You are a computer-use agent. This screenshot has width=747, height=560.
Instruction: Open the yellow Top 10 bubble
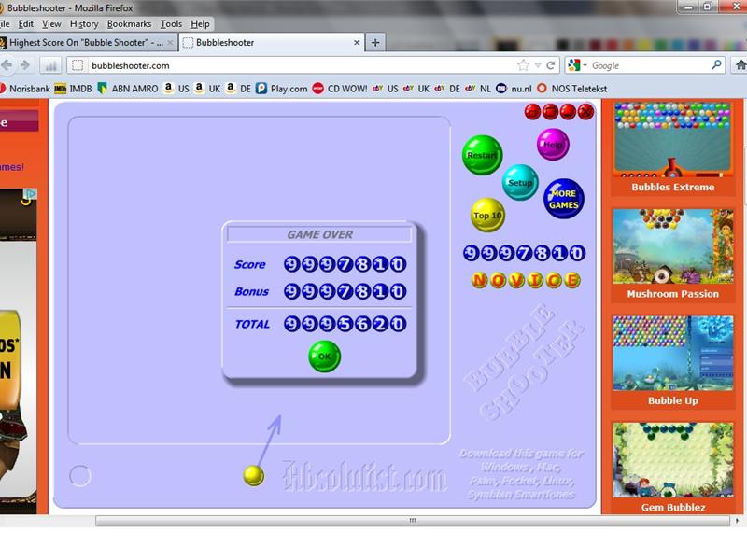[487, 216]
